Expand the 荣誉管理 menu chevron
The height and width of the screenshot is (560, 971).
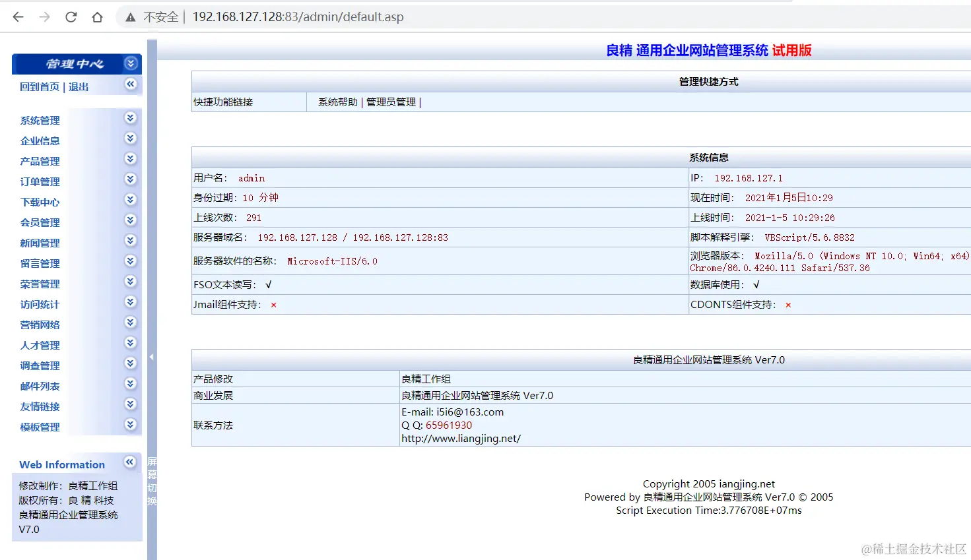click(x=131, y=281)
